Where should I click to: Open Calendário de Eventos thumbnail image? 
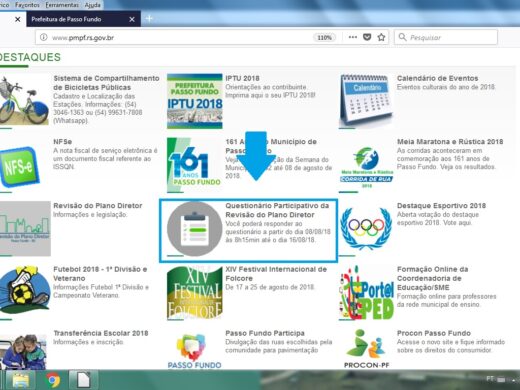366,100
